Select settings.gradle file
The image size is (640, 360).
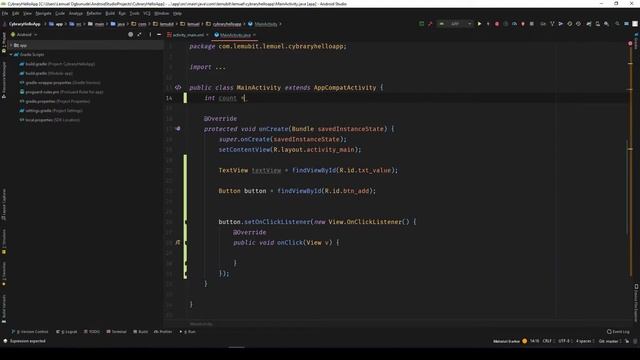[51, 111]
